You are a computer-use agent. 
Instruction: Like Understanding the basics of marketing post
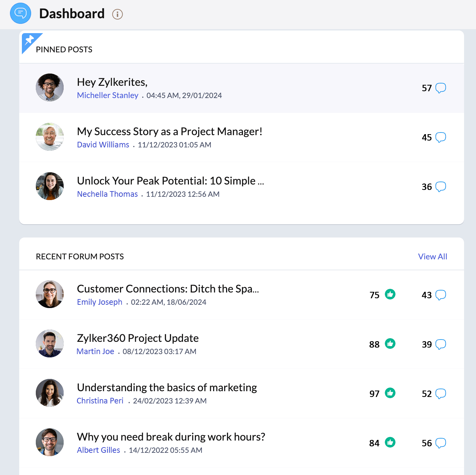[390, 393]
